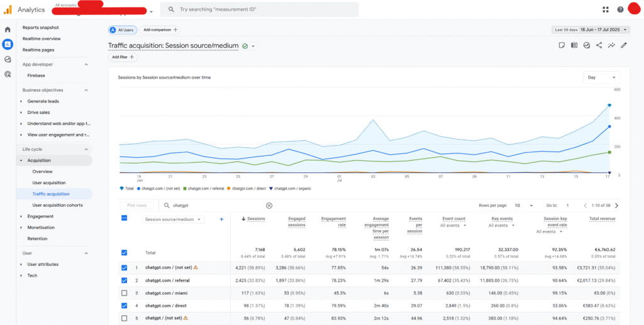
Task: Check the chatgpt.com / miami row checkbox
Action: (124, 293)
